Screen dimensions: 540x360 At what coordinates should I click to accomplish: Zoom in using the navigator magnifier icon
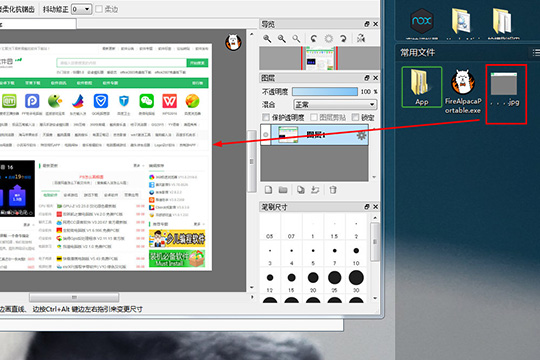(x=267, y=39)
